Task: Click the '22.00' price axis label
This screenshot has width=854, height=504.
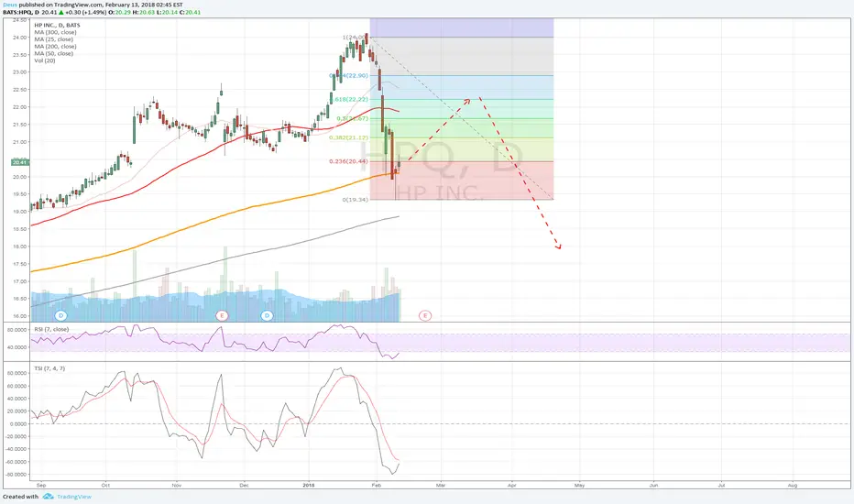Action: pos(20,107)
